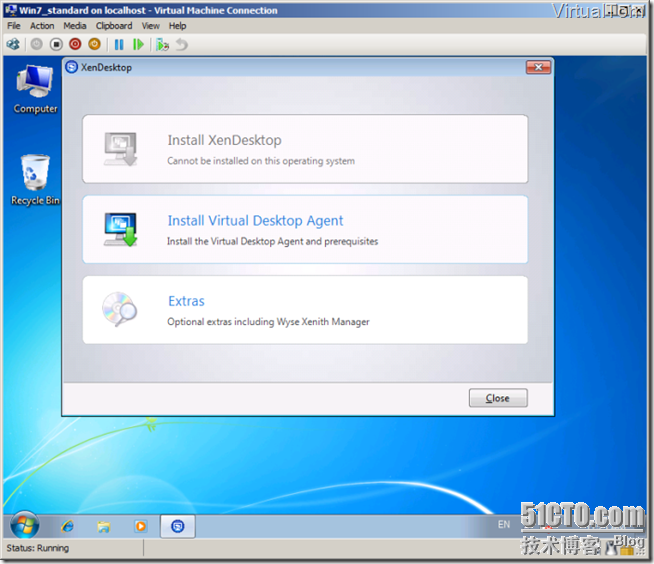Click the Extras heading link

pyautogui.click(x=186, y=301)
